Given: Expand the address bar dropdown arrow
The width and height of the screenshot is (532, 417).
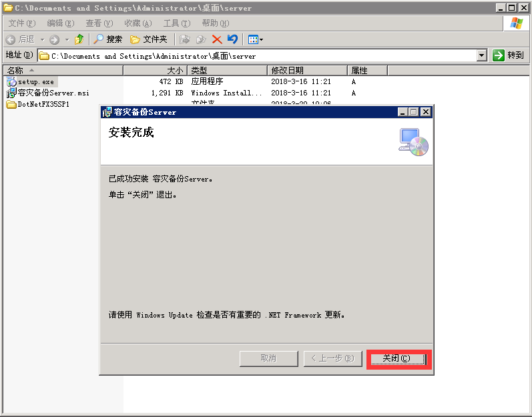Looking at the screenshot, I should point(482,56).
